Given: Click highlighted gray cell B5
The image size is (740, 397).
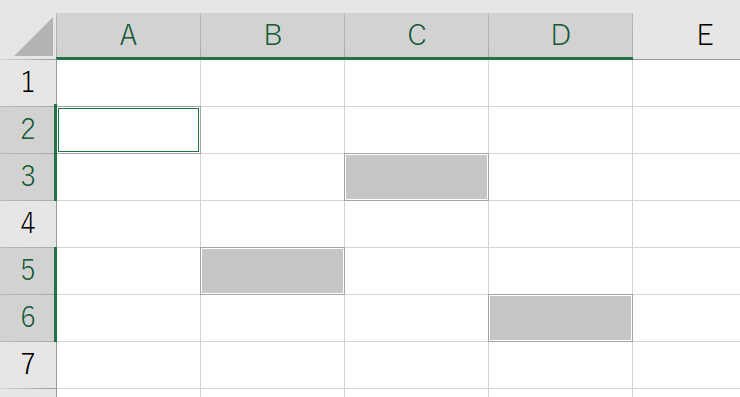Looking at the screenshot, I should coord(273,271).
